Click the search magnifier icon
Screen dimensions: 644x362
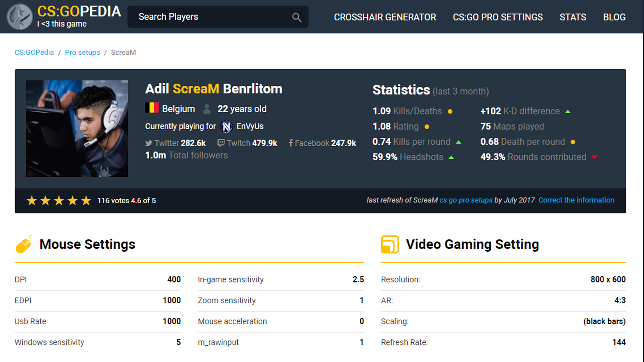coord(296,17)
